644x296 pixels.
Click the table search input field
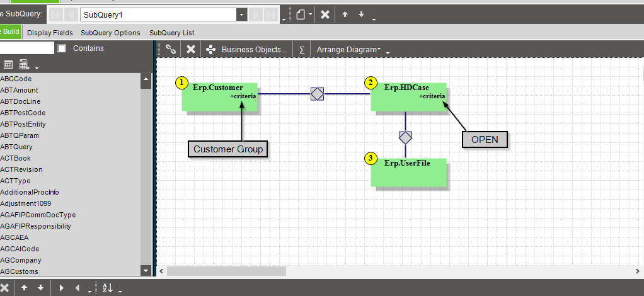(26, 48)
